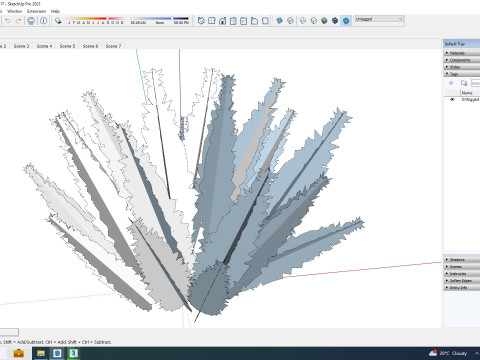Switch to Iso view icon
Screen dimensions: 480x360
pos(201,21)
